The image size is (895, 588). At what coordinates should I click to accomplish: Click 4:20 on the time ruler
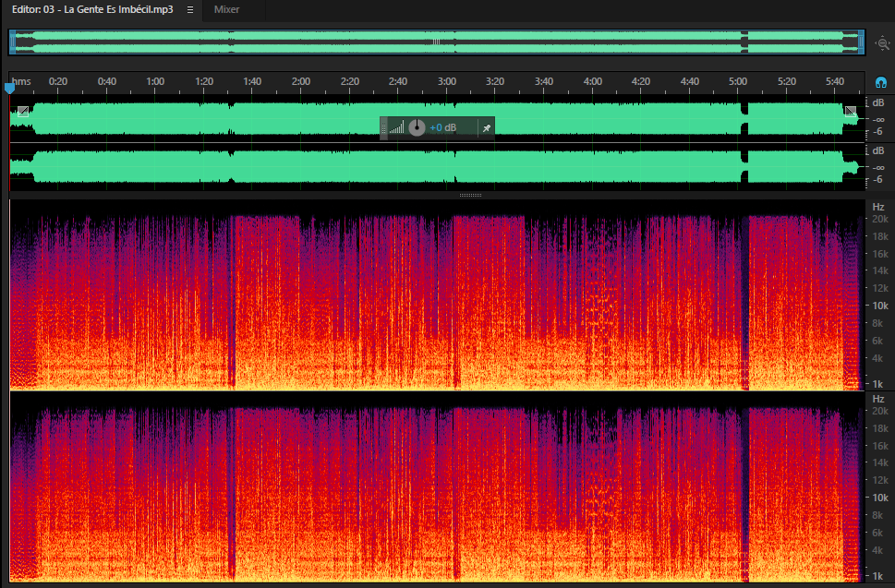point(640,81)
